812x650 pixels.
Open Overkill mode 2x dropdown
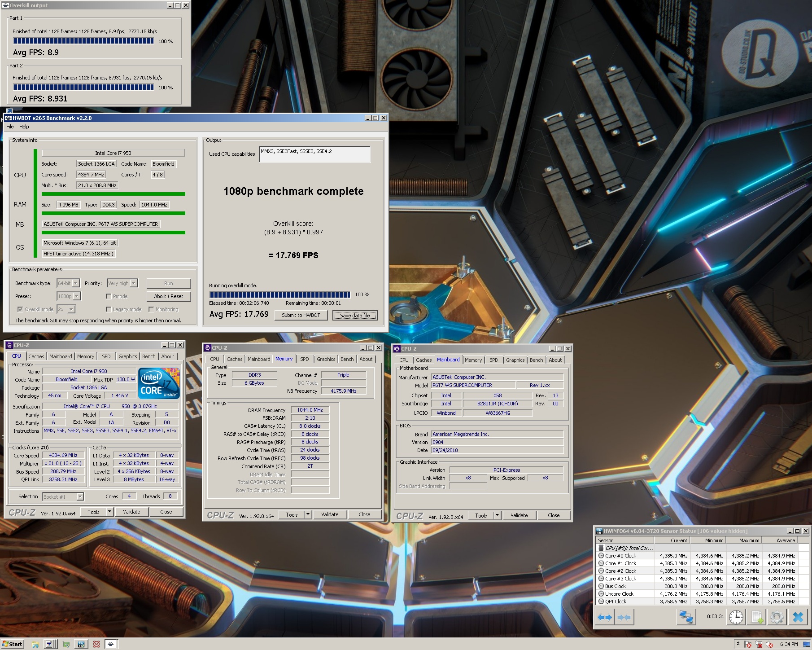pos(71,309)
